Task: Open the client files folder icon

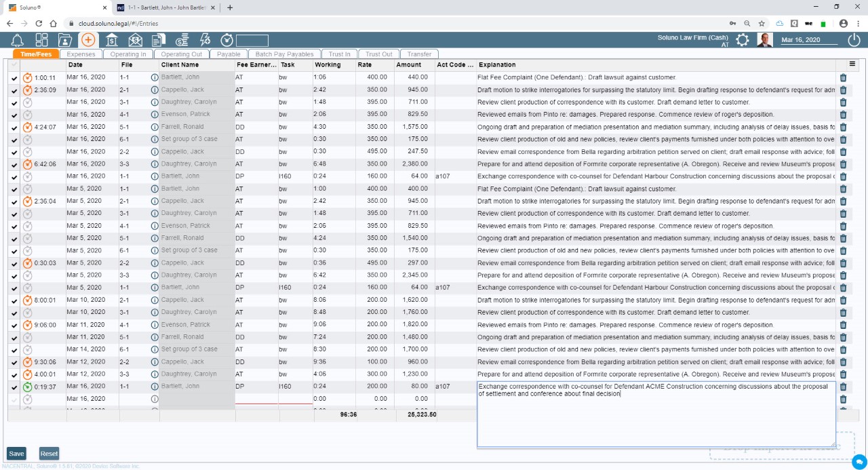Action: [x=64, y=39]
